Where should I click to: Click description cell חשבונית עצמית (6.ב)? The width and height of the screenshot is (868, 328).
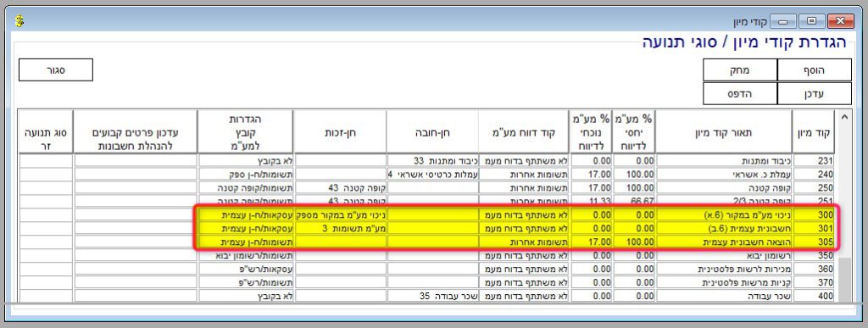(724, 228)
